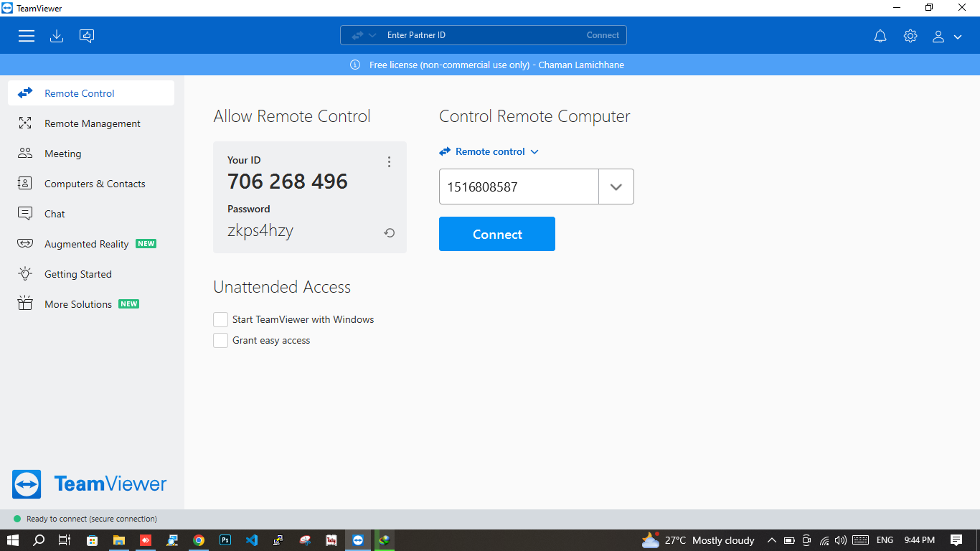Open the Wi-Fi network icon in tray
This screenshot has height=551, width=980.
coord(825,540)
